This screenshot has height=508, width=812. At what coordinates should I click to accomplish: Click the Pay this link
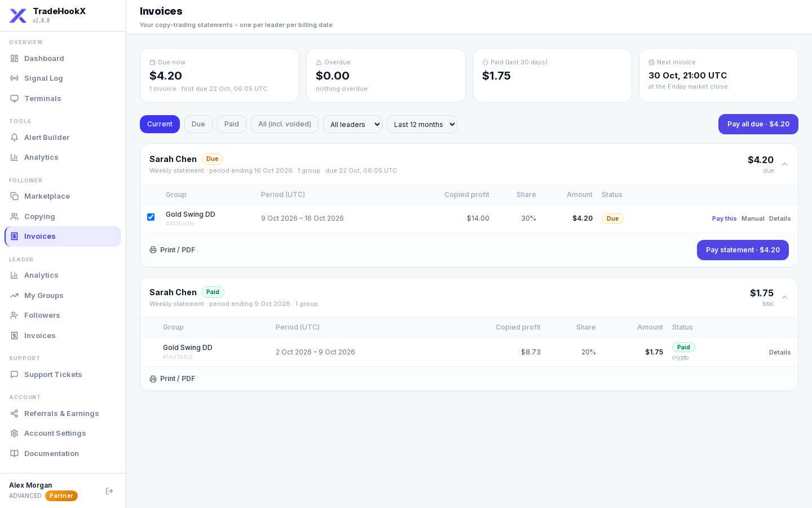click(724, 218)
